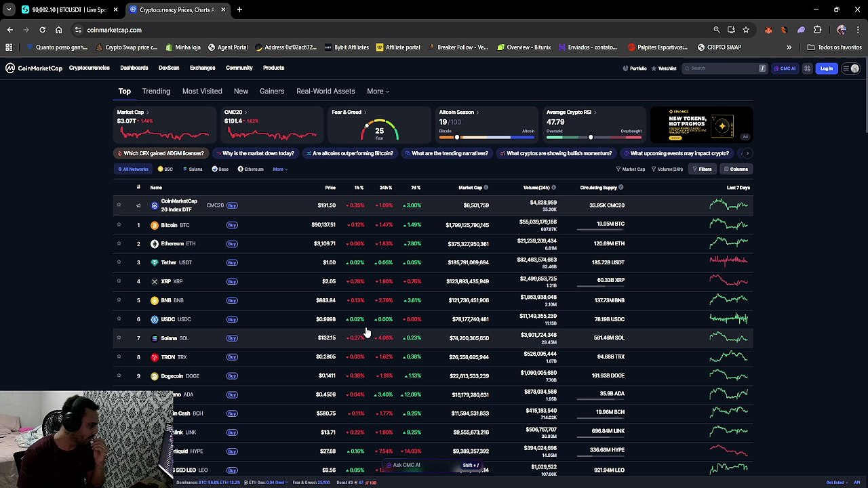
Task: Star Solana for the watchlist
Action: pyautogui.click(x=119, y=338)
